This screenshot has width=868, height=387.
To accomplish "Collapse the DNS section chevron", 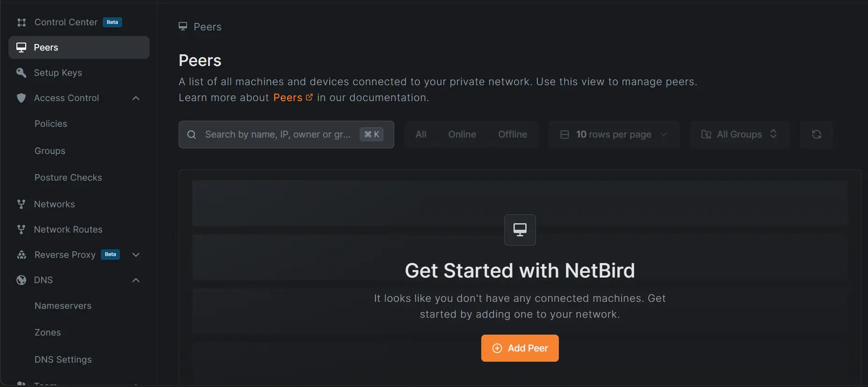I will (136, 280).
